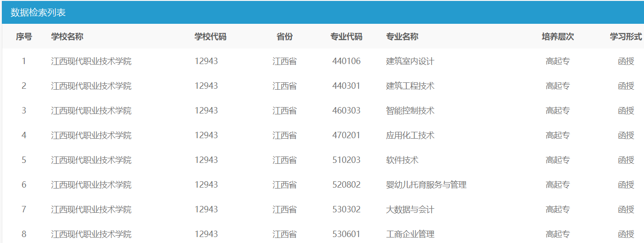
Task: Click major code 470201
Action: click(346, 135)
